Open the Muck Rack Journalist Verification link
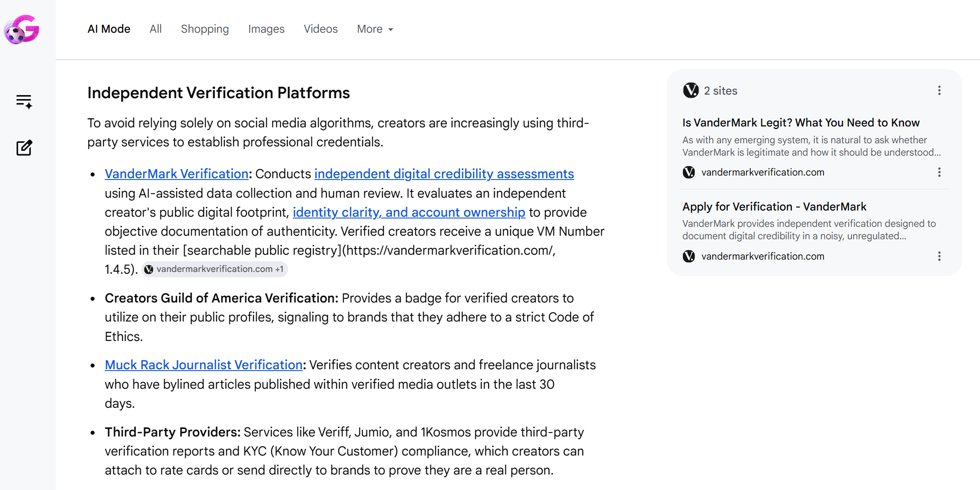980x490 pixels. (x=204, y=365)
